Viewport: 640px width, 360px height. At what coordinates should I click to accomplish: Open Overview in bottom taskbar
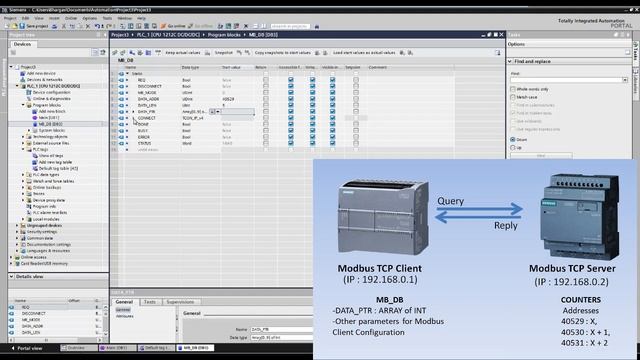[x=78, y=348]
